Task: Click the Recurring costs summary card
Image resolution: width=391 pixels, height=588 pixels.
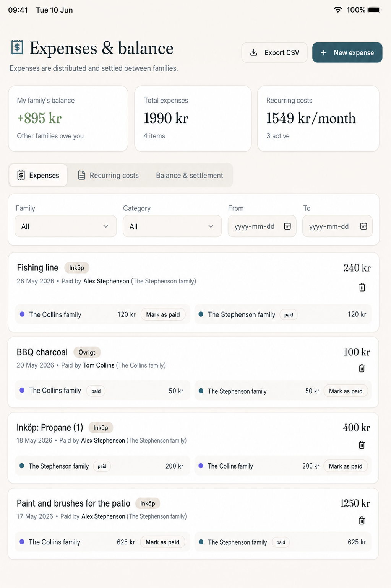Action: pos(318,119)
